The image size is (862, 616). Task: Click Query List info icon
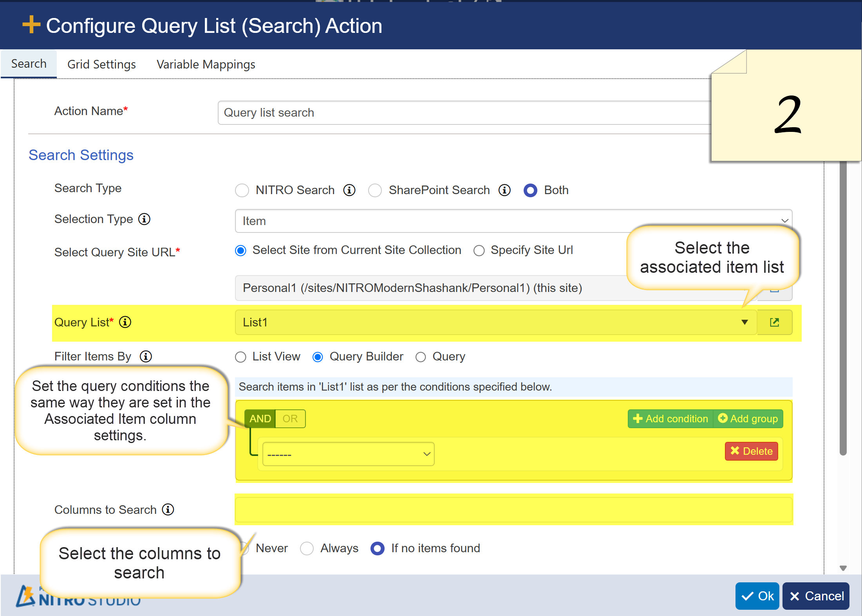125,322
